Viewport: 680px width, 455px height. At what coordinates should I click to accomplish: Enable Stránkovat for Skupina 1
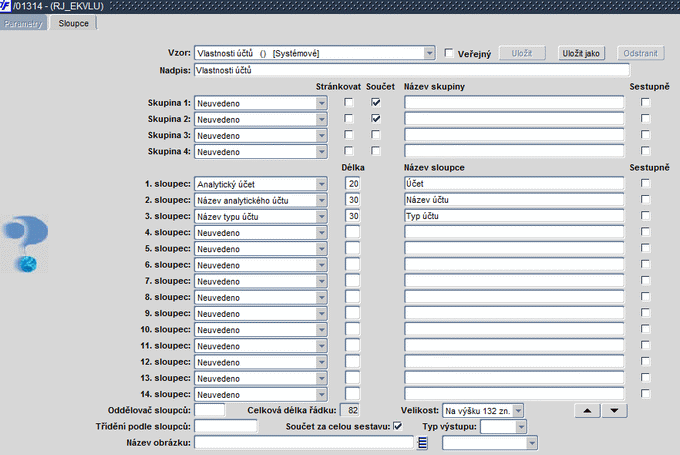tap(348, 102)
